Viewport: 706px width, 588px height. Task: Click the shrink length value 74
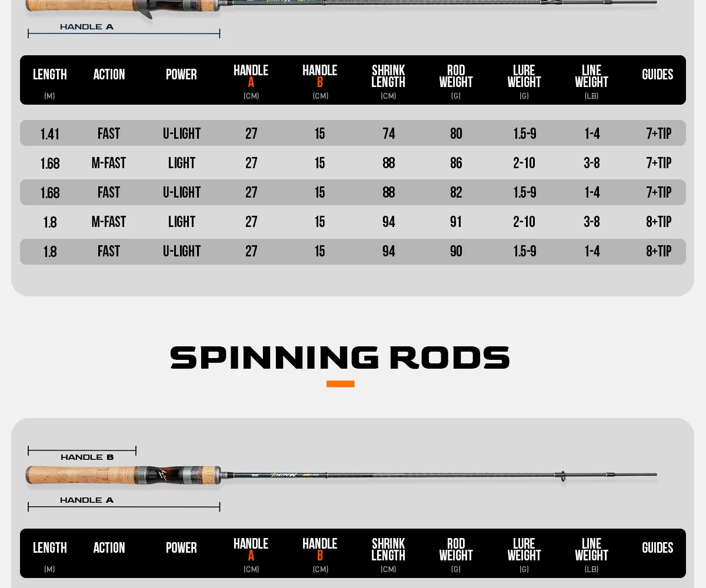388,133
